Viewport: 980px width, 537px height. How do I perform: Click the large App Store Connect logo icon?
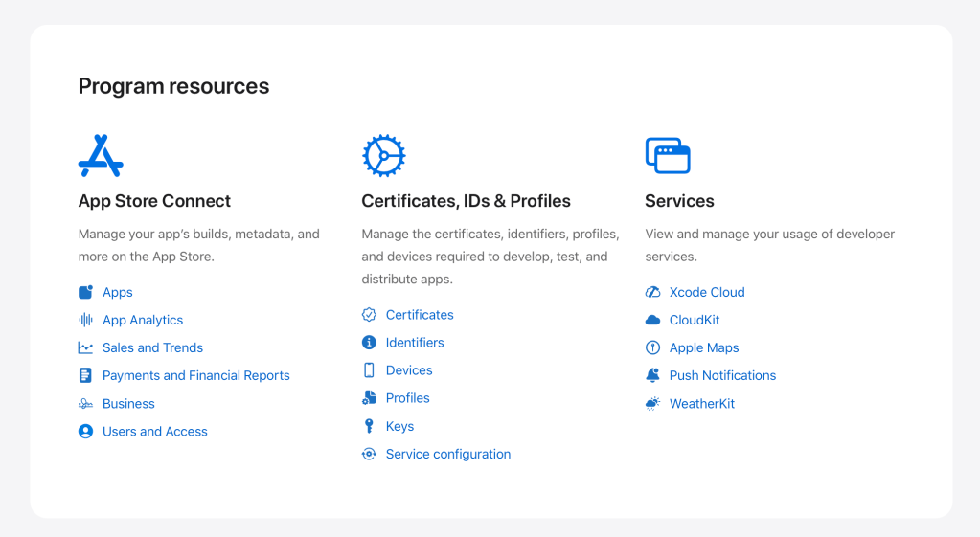tap(101, 156)
